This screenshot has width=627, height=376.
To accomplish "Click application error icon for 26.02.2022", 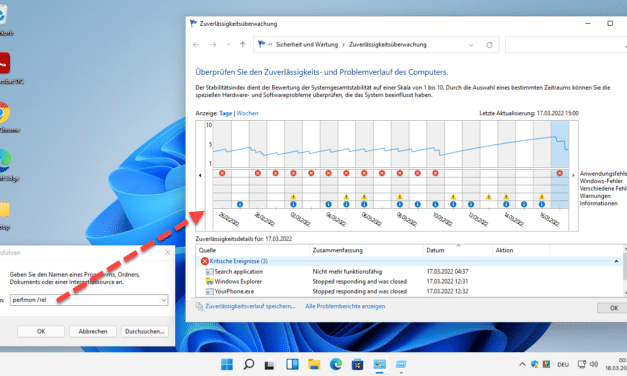I will click(x=222, y=173).
